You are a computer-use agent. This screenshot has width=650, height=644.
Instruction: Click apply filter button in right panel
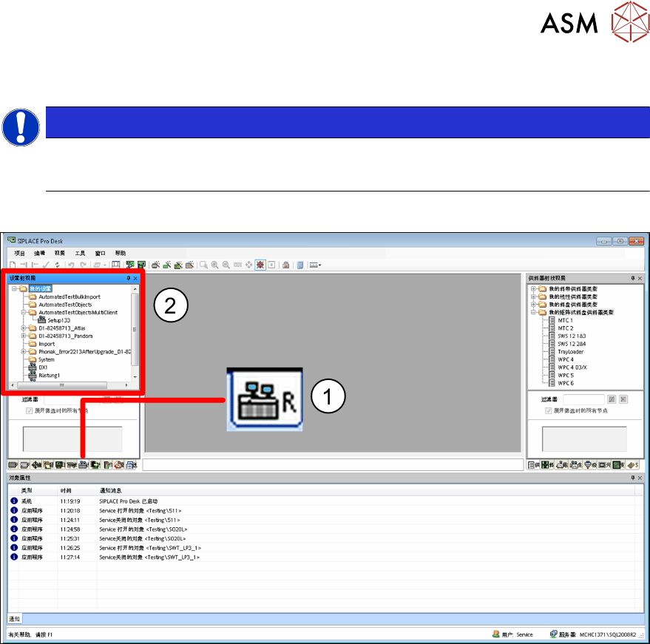coord(612,399)
